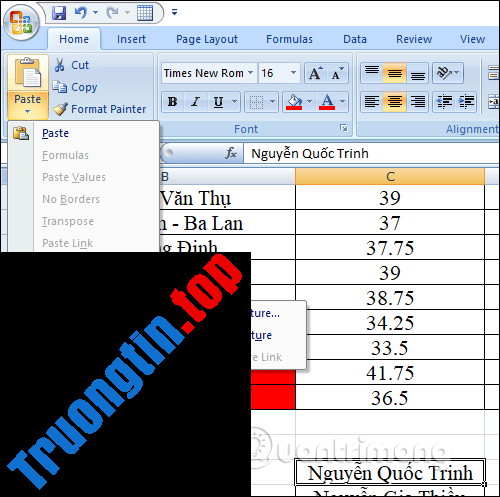Apply the red Fill Color bucket

coord(294,102)
